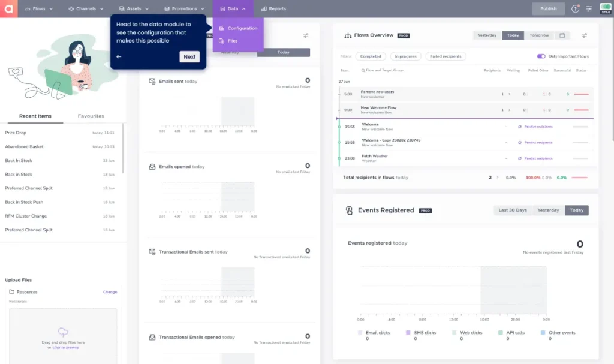Open settings sliders icon in top bar
Image resolution: width=614 pixels, height=364 pixels.
(589, 9)
